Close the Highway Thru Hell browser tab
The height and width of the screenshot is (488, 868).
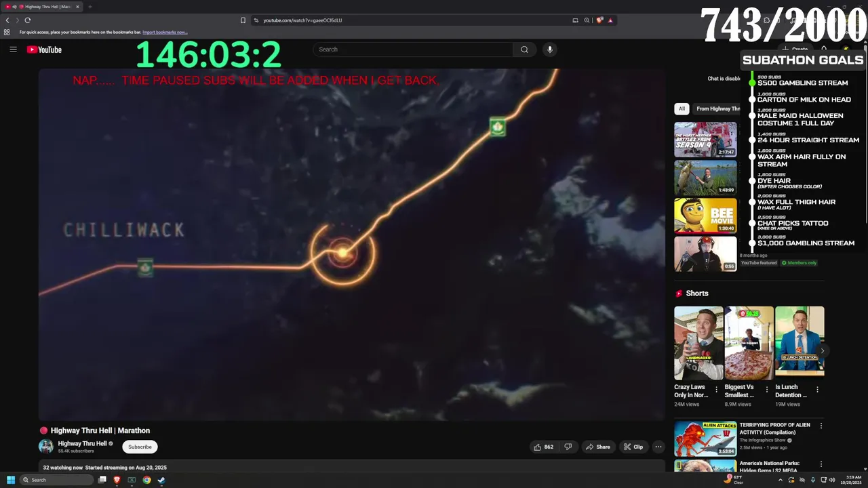[x=77, y=7]
